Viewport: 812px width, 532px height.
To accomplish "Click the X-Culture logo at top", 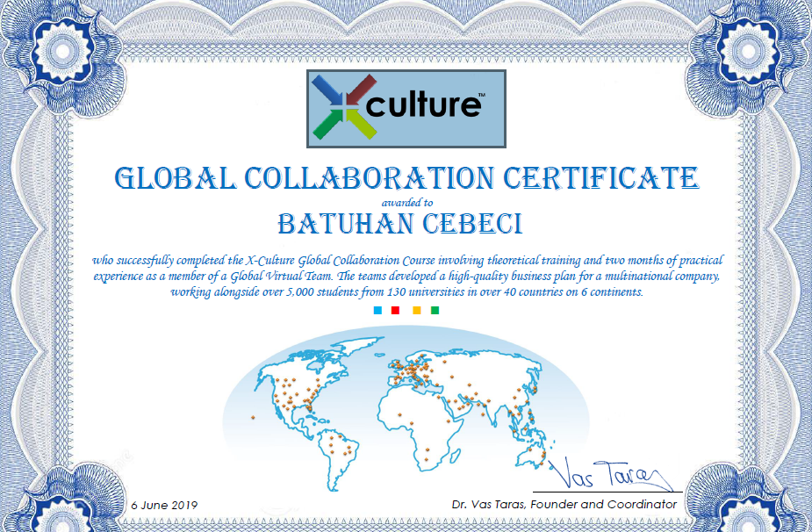I will 406,109.
